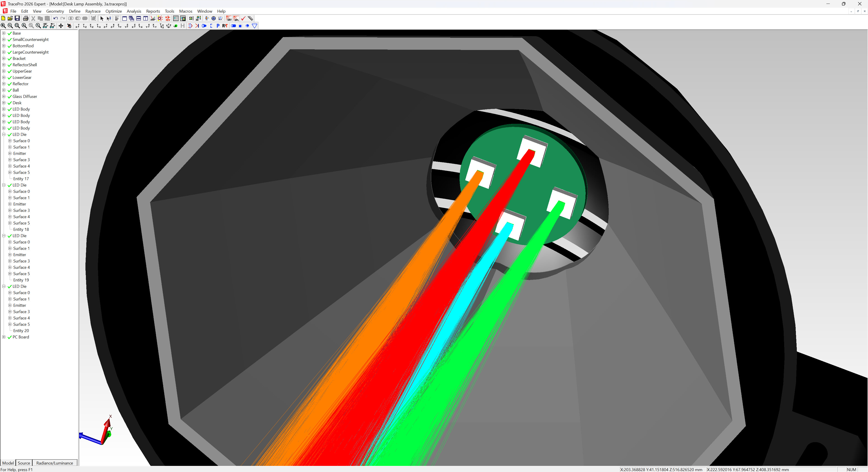Viewport: 868px width, 472px height.
Task: Click the Cascade windows icon
Action: (131, 19)
